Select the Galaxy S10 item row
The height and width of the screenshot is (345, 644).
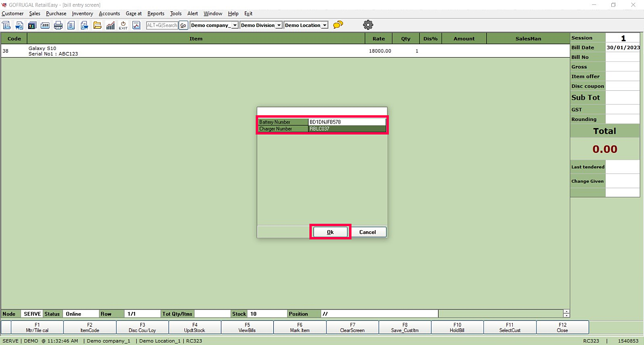(285, 51)
